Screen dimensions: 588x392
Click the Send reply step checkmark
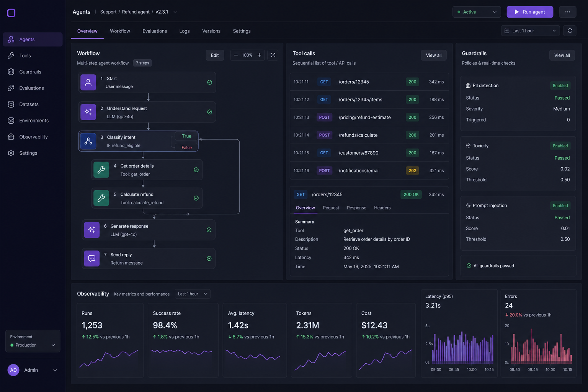(209, 259)
